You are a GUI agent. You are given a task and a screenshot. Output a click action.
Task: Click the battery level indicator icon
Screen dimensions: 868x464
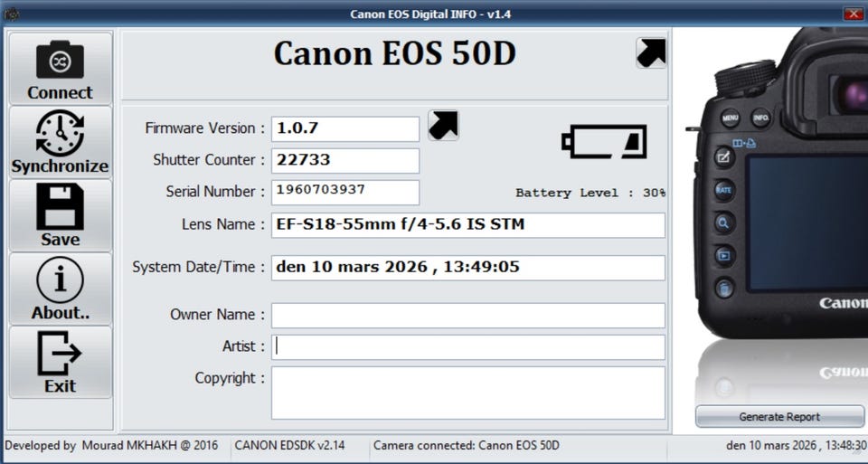[605, 142]
